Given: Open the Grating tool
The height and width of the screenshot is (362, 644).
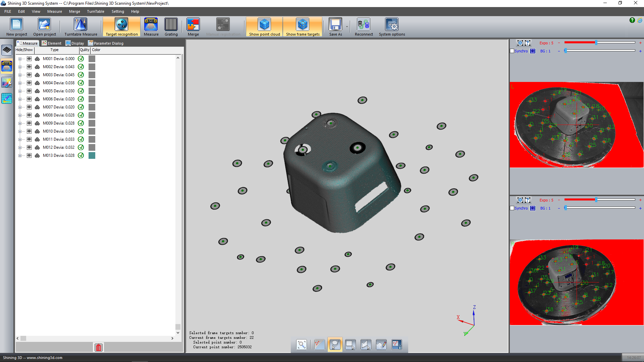Looking at the screenshot, I should (171, 27).
